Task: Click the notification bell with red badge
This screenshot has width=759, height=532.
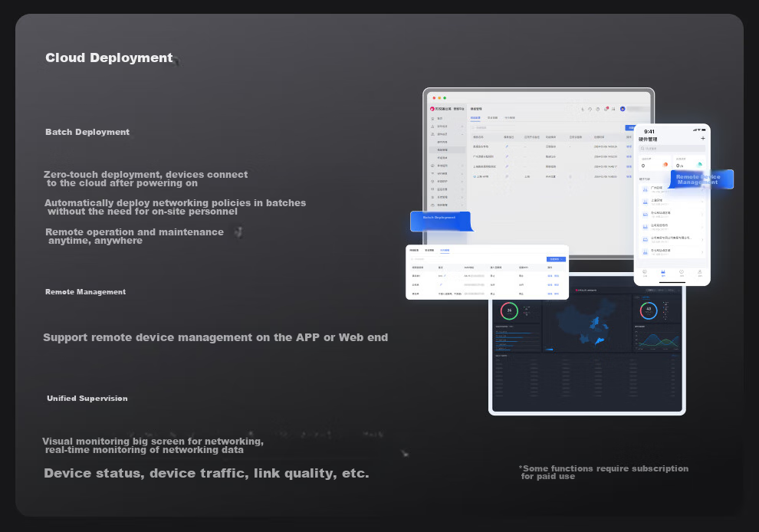Action: (606, 109)
